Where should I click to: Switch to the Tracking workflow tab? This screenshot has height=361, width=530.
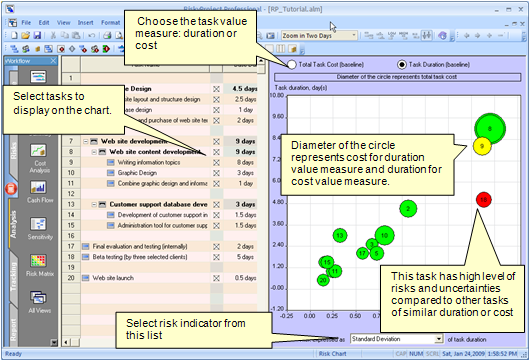point(14,277)
